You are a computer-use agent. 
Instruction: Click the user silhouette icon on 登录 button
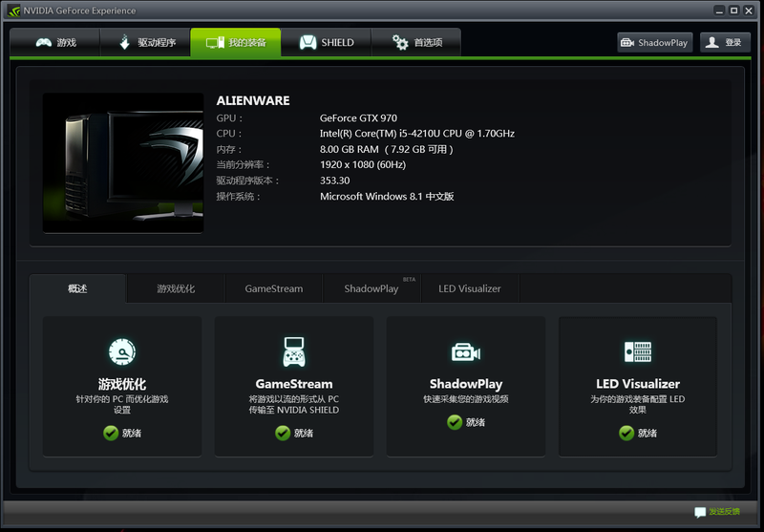pyautogui.click(x=711, y=42)
